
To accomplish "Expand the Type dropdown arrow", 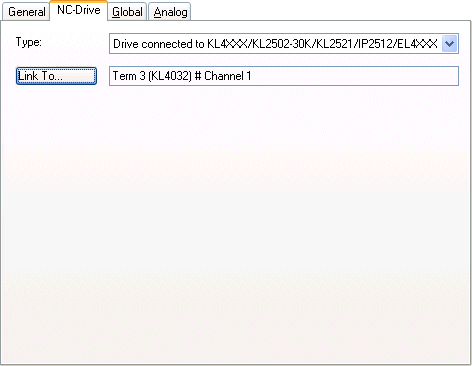I will 449,44.
